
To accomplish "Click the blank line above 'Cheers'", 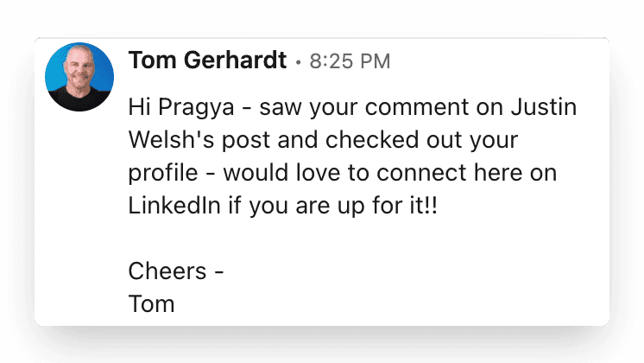I will (x=353, y=239).
